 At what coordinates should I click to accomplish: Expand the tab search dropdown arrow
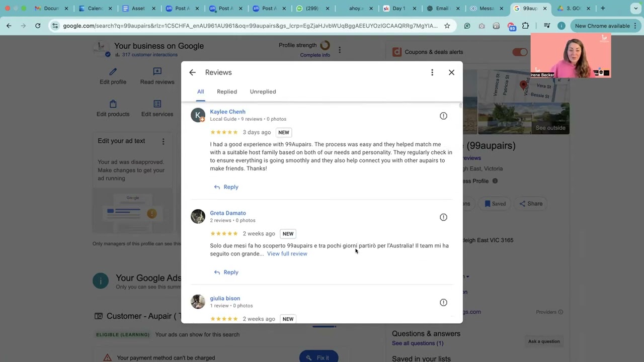(x=635, y=9)
